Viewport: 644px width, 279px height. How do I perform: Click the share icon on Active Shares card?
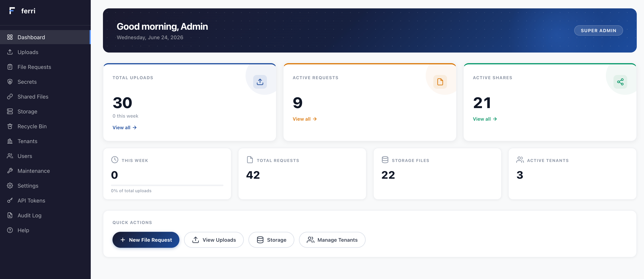620,82
